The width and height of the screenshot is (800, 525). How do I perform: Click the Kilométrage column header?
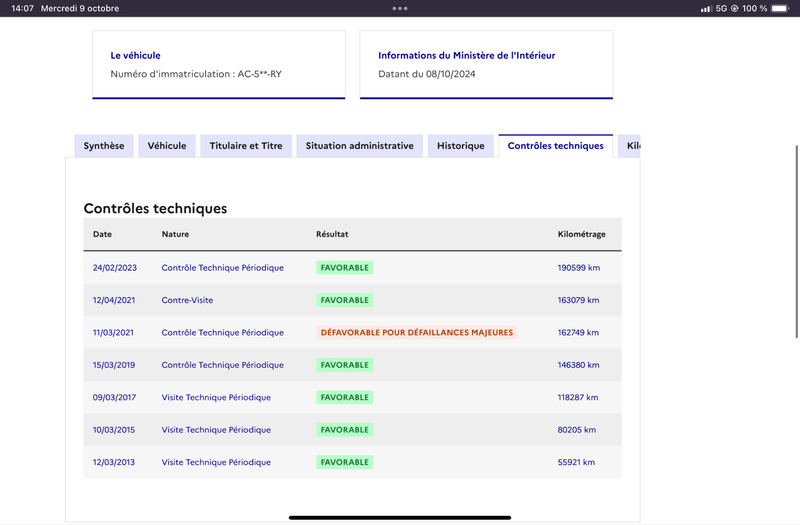(x=582, y=234)
